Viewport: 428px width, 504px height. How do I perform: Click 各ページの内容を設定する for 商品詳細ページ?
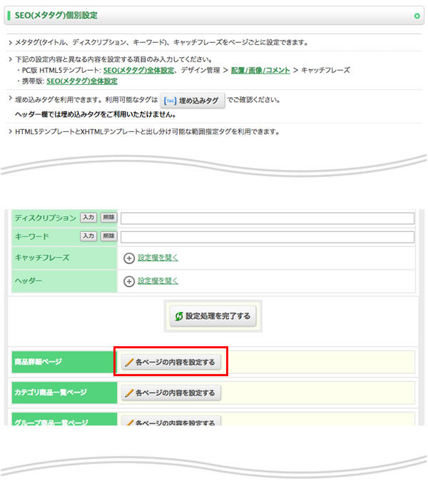[x=171, y=362]
